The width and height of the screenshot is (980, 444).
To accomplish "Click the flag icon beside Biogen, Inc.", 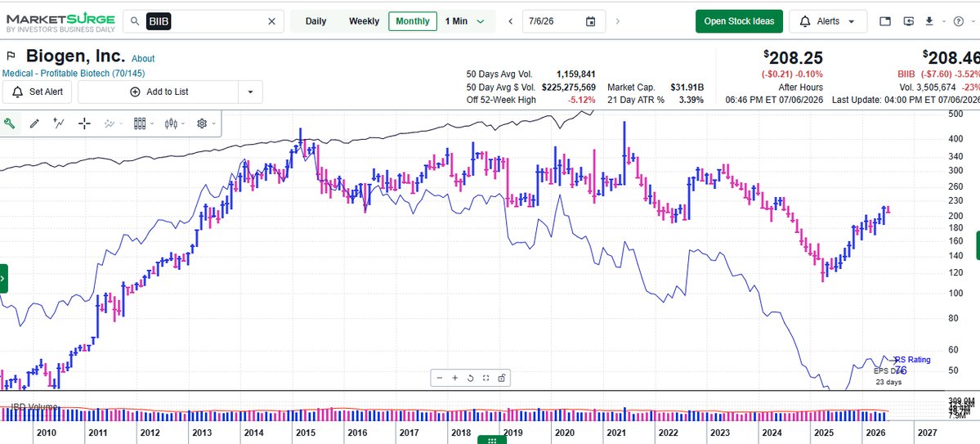I will click(x=11, y=57).
